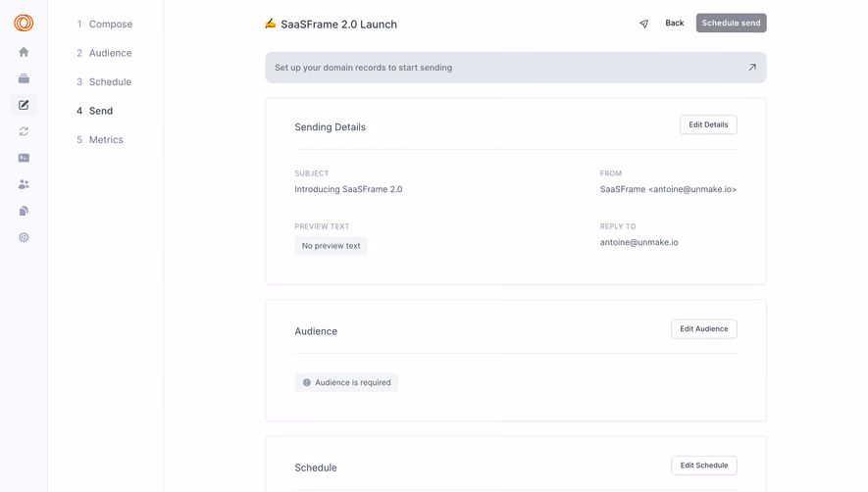
Task: Click the arrow icon in domain records banner
Action: [x=752, y=67]
